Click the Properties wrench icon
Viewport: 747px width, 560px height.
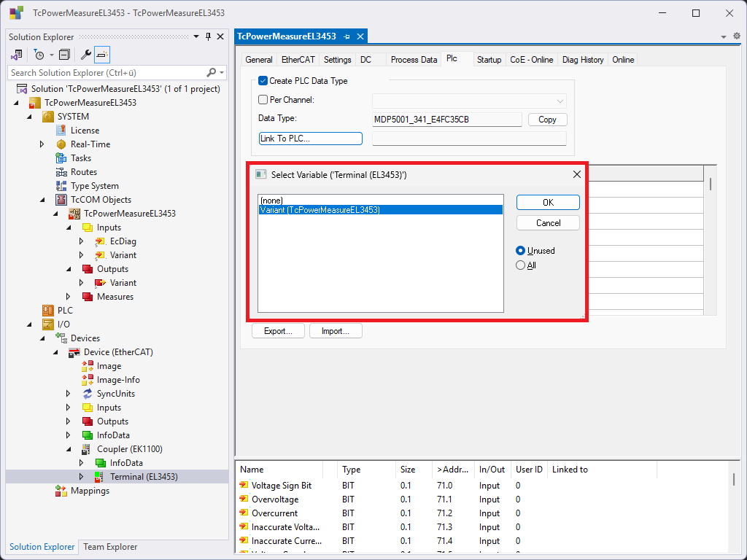(86, 55)
